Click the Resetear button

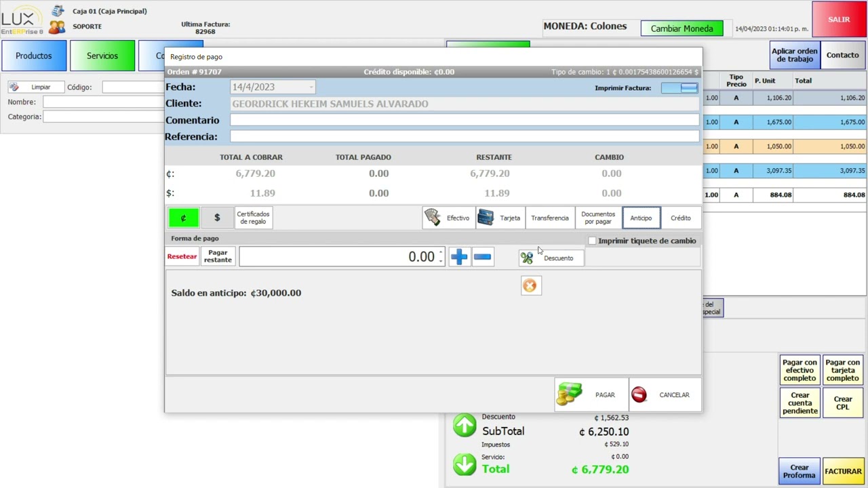[182, 256]
